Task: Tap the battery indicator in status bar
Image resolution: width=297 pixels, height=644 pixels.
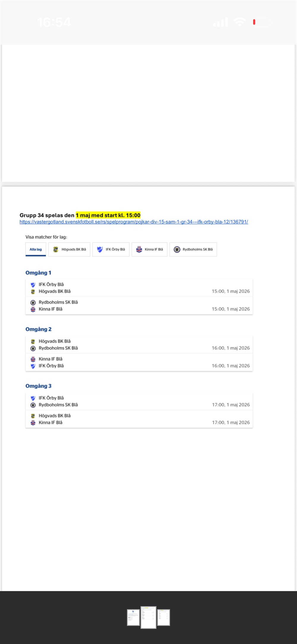Action: [261, 22]
